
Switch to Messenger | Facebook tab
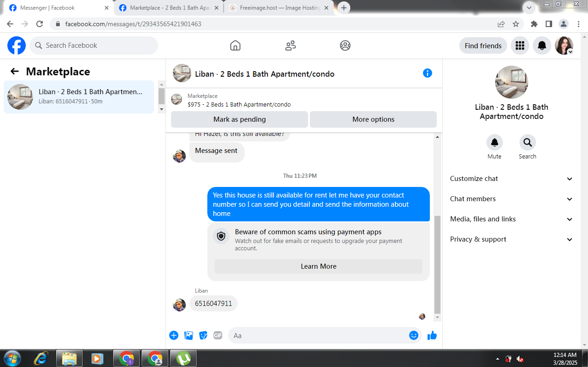59,8
